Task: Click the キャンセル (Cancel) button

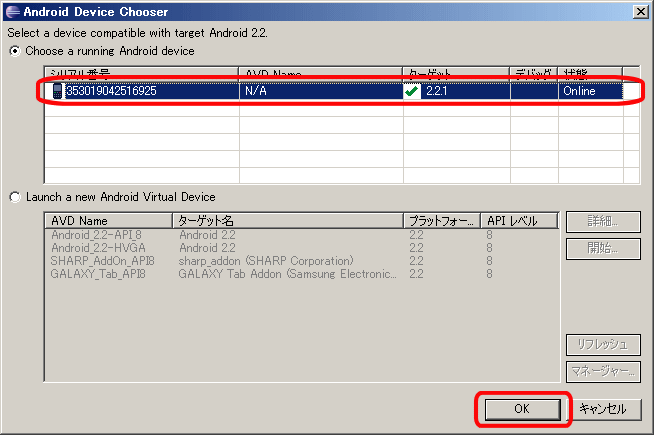Action: 603,409
